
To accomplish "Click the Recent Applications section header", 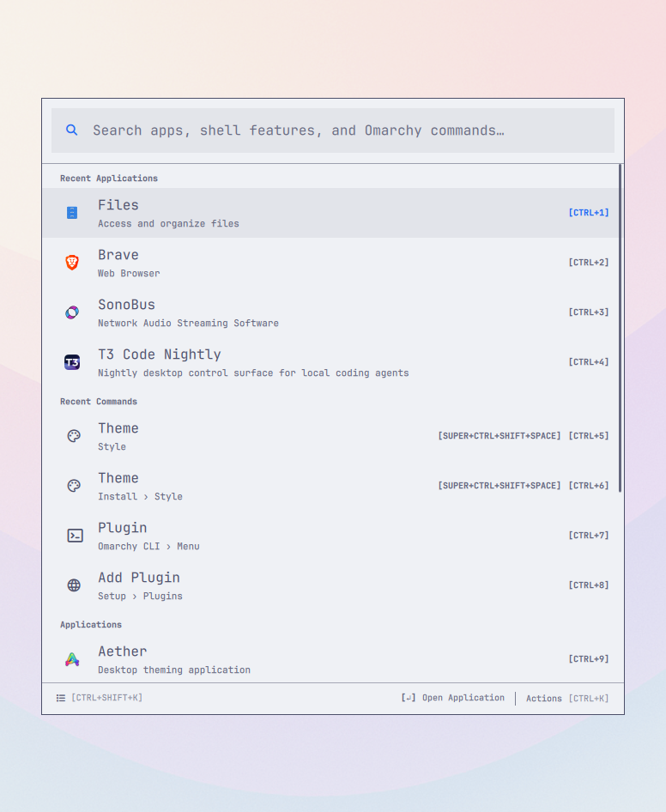I will [x=109, y=179].
